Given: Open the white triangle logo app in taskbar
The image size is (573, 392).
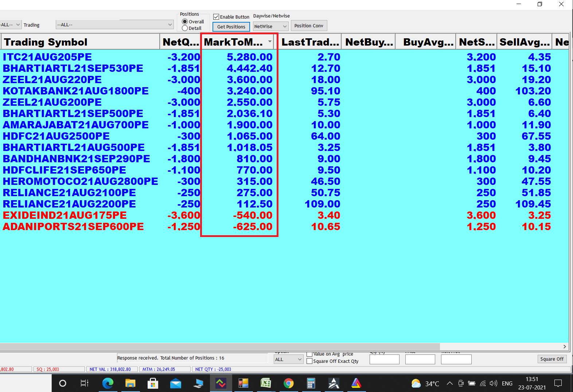Looking at the screenshot, I should click(334, 383).
